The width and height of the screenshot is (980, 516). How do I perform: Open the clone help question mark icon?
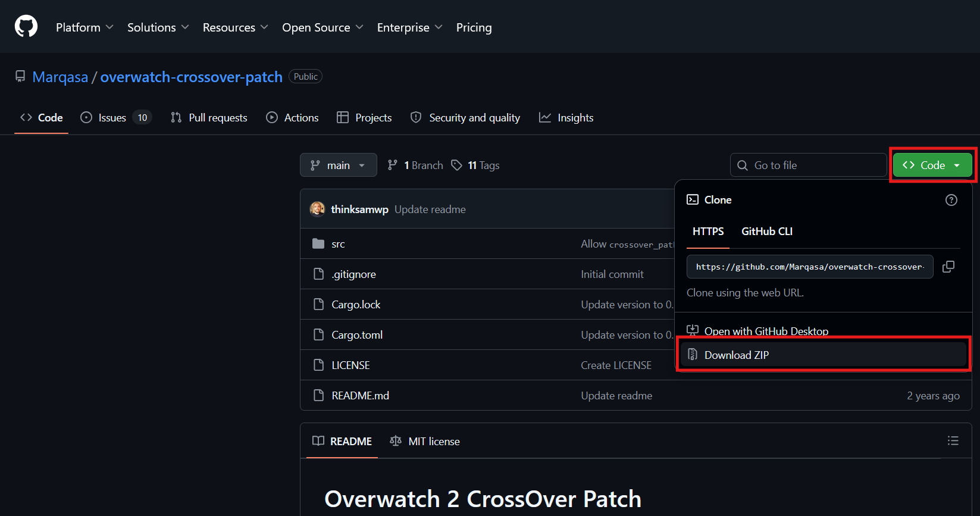point(951,200)
